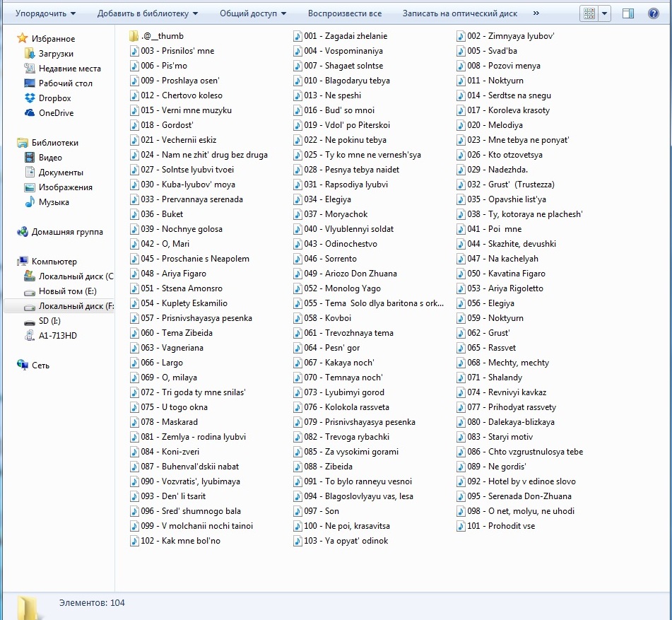Open the A1-713HD device
Screen dimensions: 672x620
57,336
